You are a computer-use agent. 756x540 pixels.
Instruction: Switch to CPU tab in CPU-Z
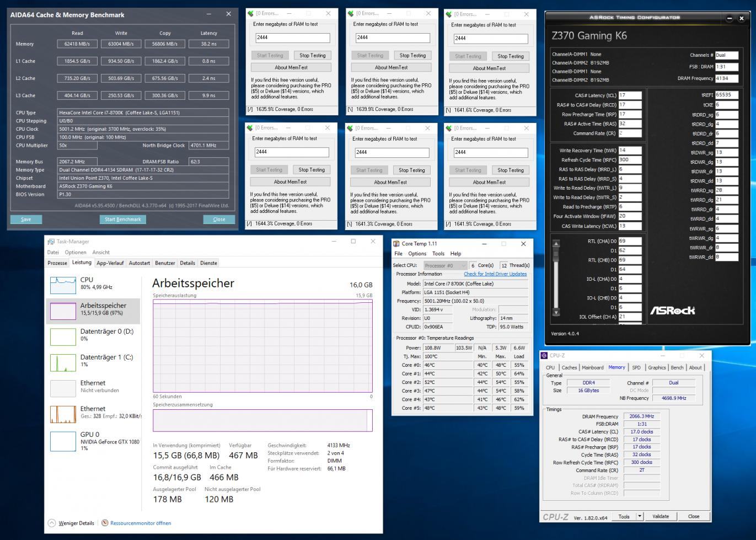point(550,367)
